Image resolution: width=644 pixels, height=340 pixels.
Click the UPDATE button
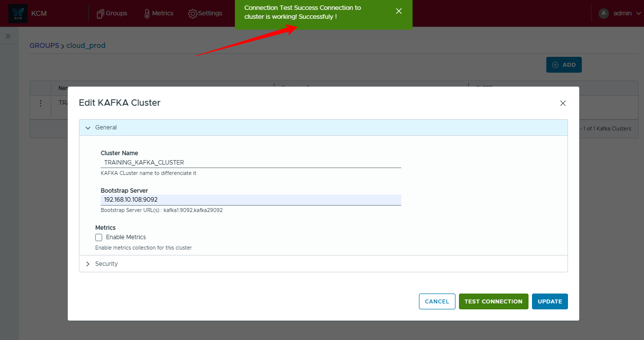[x=550, y=301]
